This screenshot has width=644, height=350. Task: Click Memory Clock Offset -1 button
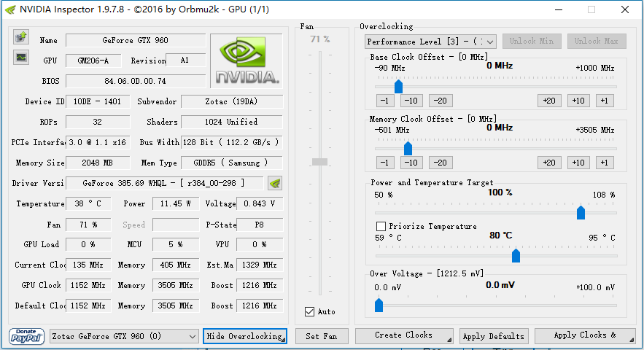(385, 163)
